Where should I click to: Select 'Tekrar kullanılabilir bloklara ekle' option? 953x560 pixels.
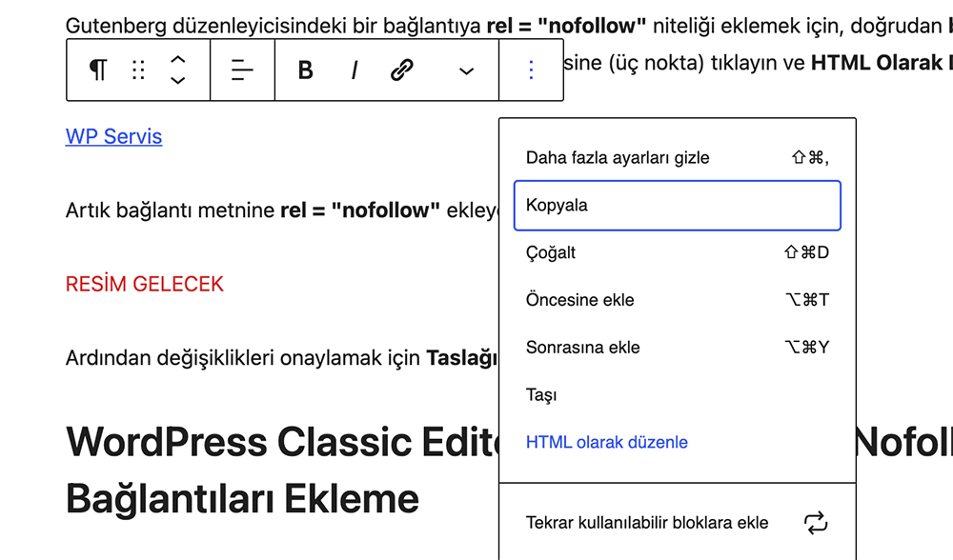pyautogui.click(x=677, y=523)
